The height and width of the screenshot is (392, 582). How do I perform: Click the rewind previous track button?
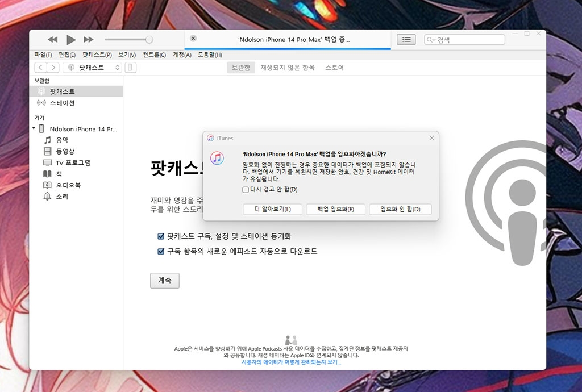[x=53, y=39]
